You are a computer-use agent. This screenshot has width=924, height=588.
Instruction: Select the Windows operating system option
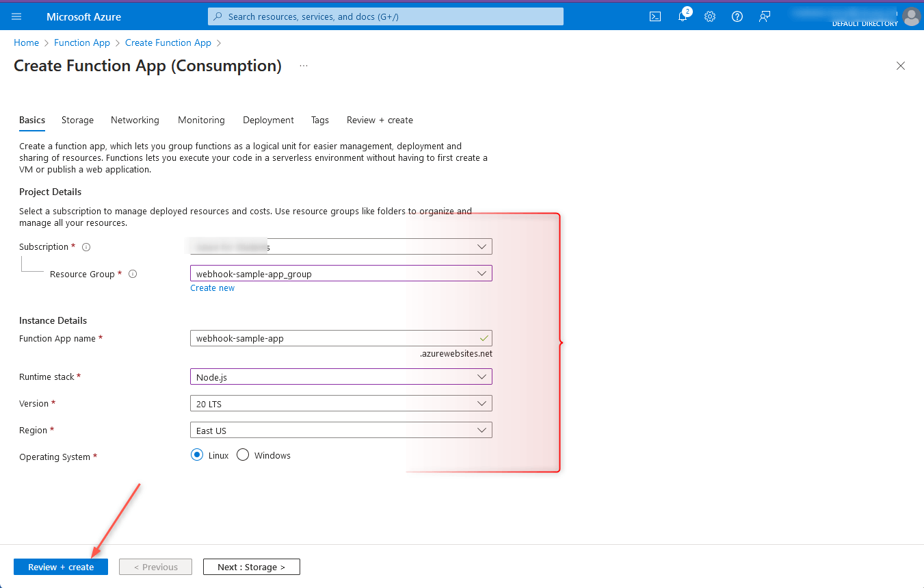pos(243,455)
